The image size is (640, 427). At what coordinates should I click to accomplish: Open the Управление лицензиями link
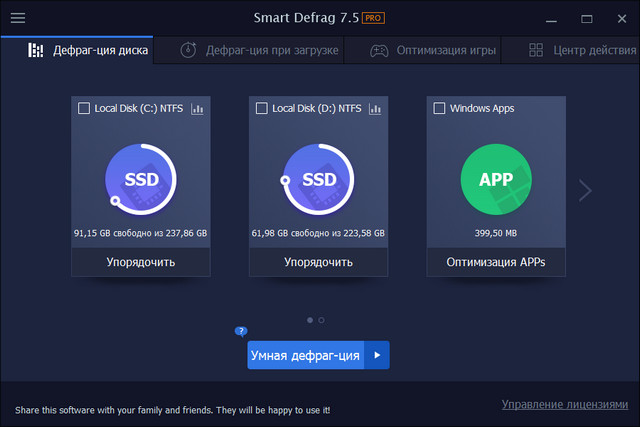point(565,404)
